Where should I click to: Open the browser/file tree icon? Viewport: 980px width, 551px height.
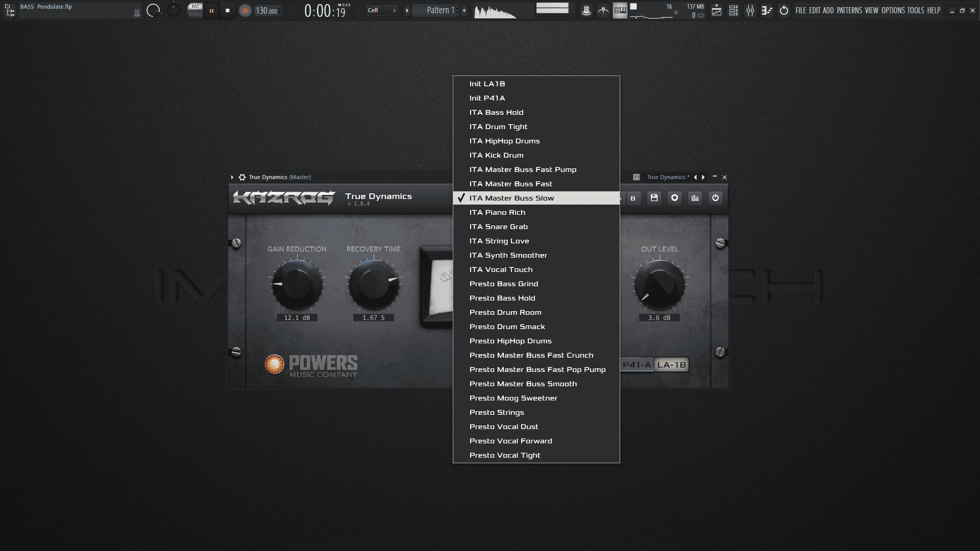(x=10, y=10)
